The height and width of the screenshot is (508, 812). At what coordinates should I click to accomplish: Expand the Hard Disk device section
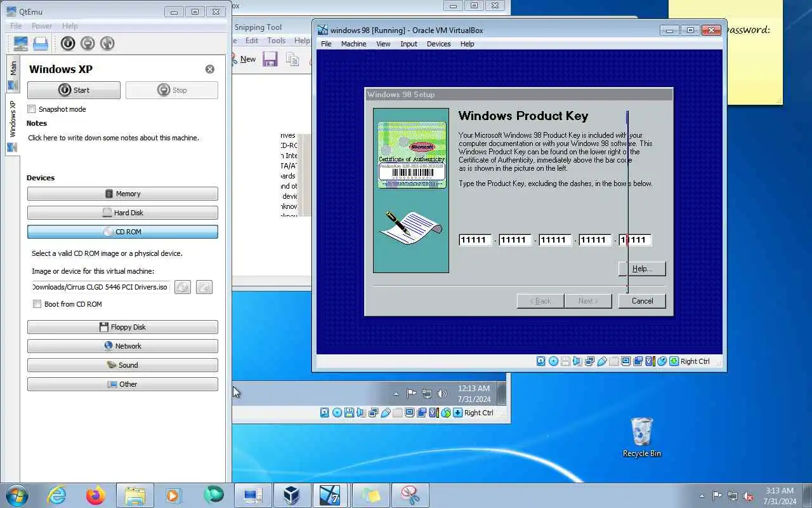(122, 213)
